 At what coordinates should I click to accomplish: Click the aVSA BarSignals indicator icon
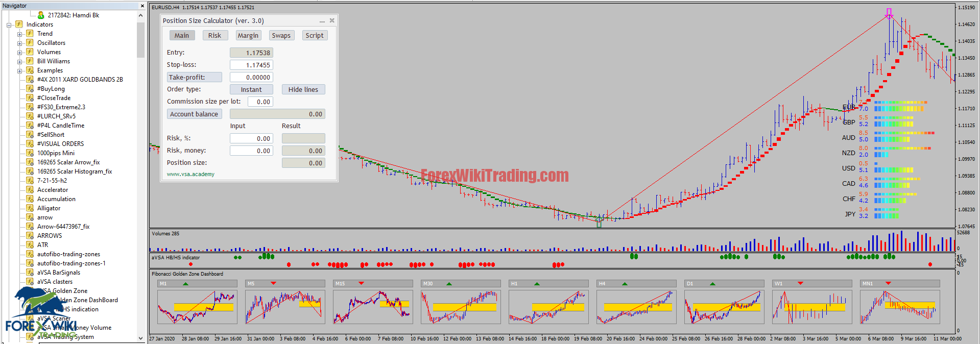pos(30,273)
